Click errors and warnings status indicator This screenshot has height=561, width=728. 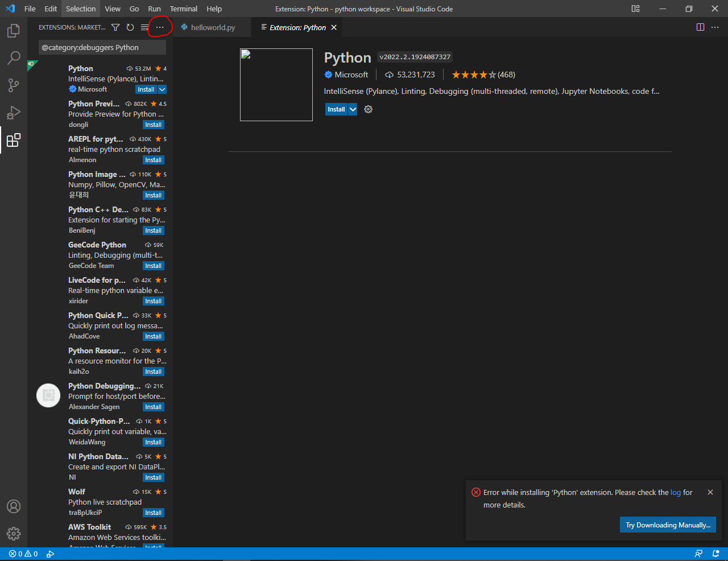23,554
